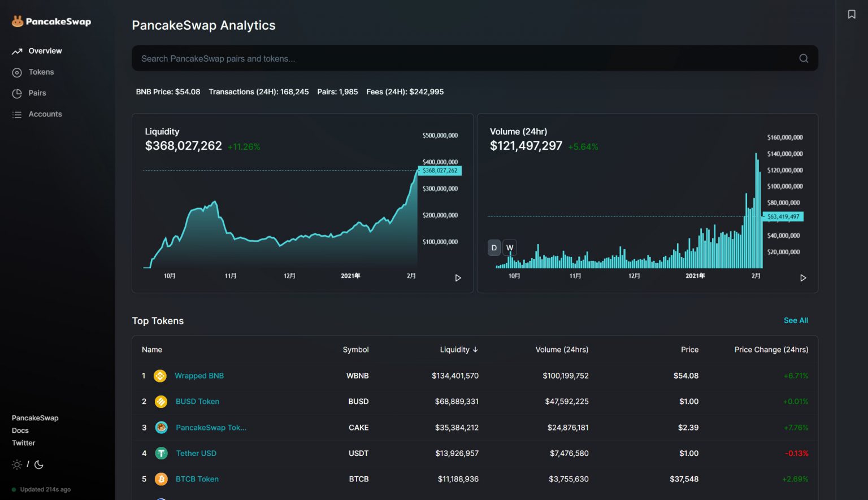The height and width of the screenshot is (500, 868).
Task: Open the Pairs page in sidebar
Action: 37,93
